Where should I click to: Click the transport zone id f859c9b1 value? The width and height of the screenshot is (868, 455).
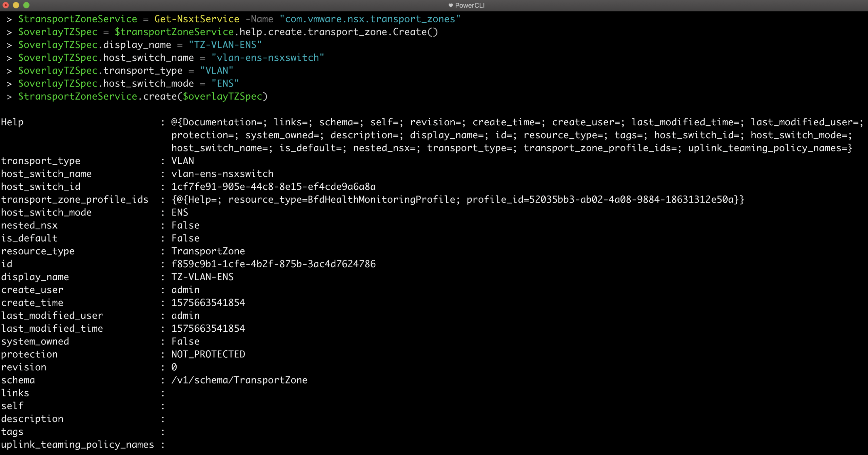click(x=273, y=264)
